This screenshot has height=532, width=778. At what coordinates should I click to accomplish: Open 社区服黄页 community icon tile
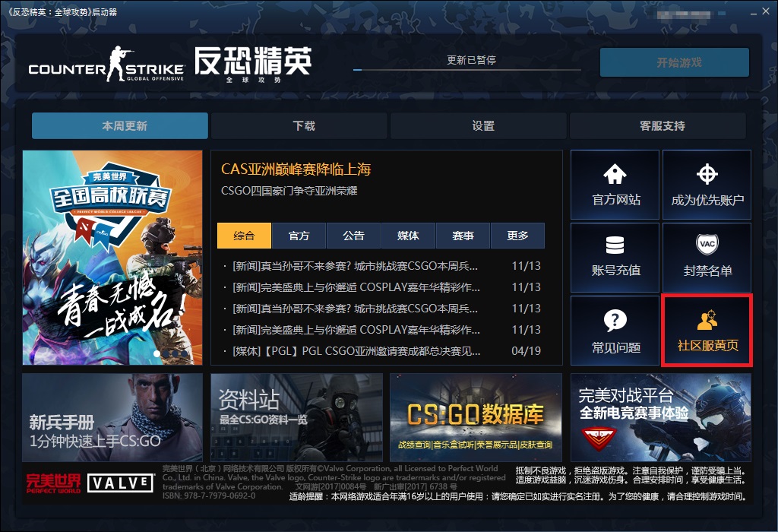(707, 331)
